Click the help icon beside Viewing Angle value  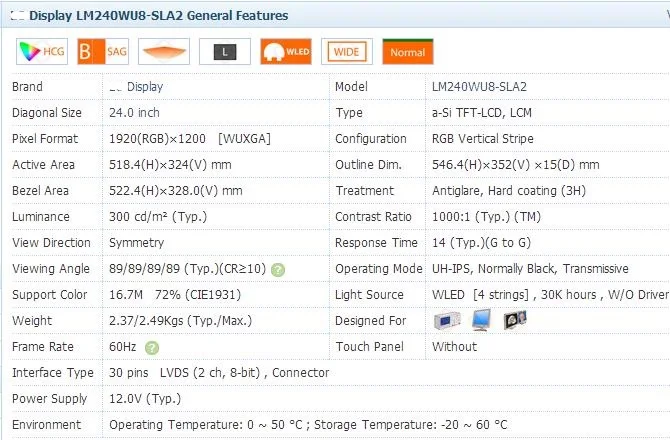coord(278,270)
